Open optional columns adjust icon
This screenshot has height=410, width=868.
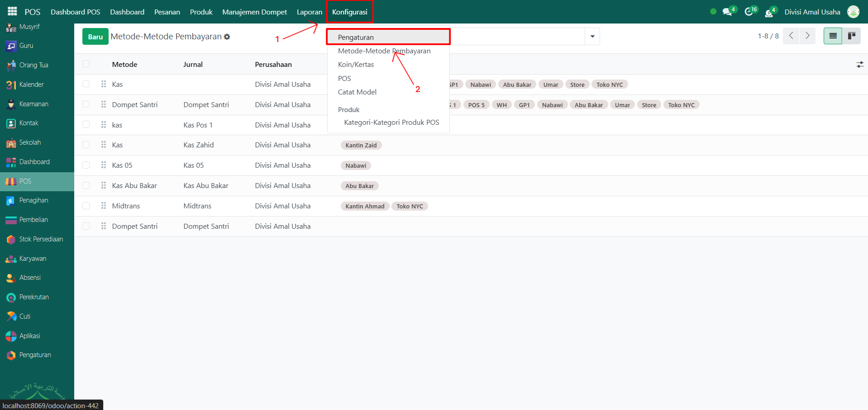coord(860,65)
